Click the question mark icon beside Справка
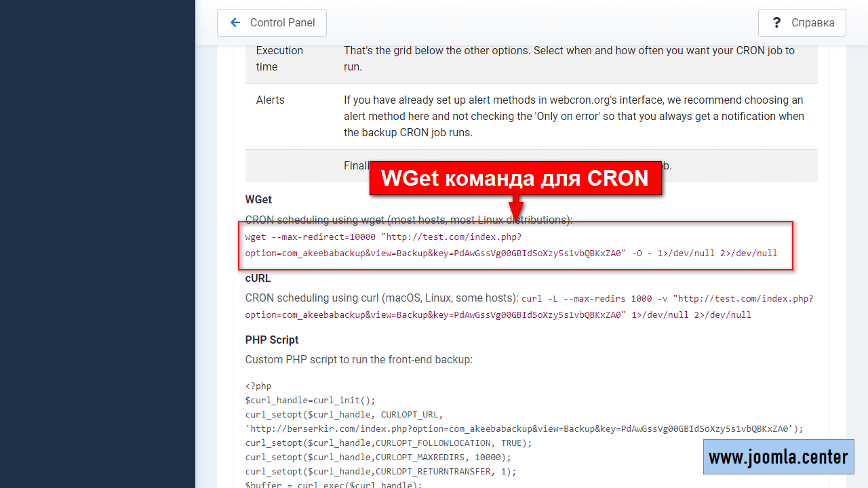This screenshot has height=488, width=868. coord(777,22)
